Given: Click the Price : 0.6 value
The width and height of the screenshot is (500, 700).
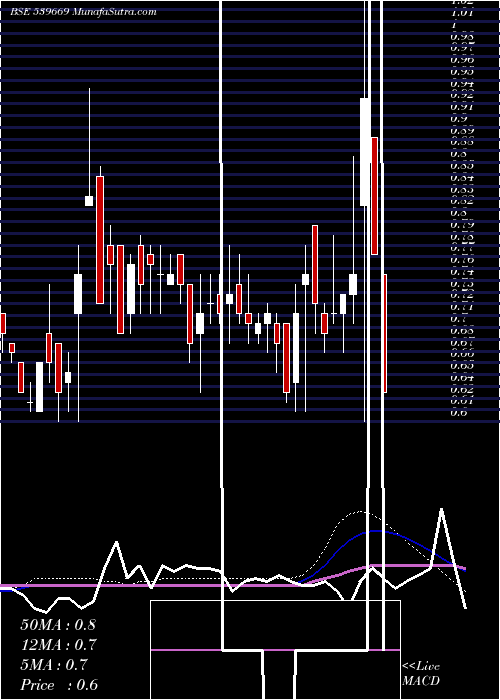Looking at the screenshot, I should point(59,685).
